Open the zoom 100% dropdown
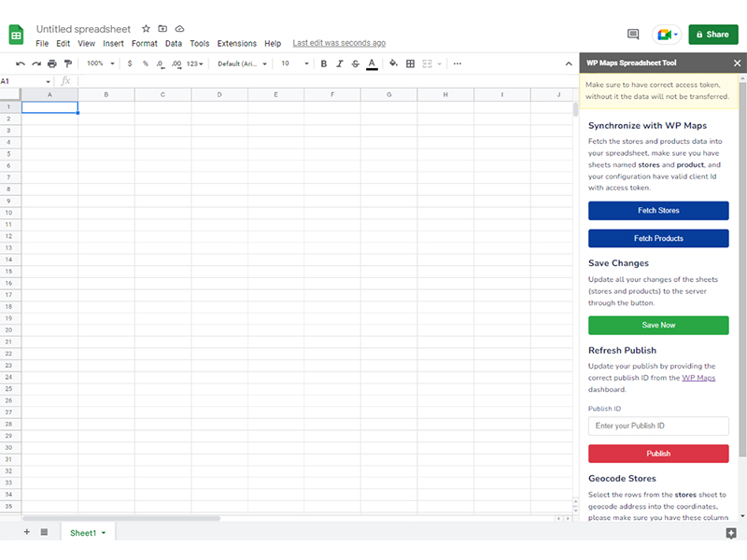This screenshot has width=747, height=560. (x=101, y=63)
